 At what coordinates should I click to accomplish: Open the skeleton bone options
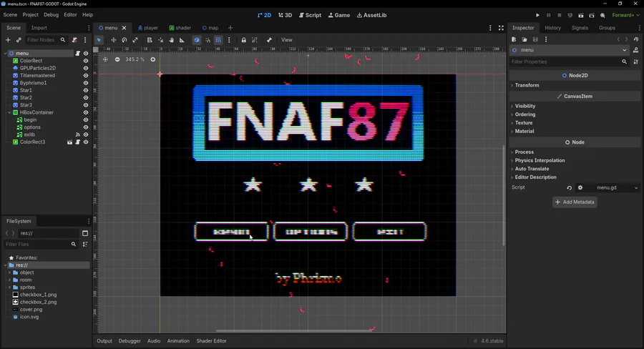(269, 40)
